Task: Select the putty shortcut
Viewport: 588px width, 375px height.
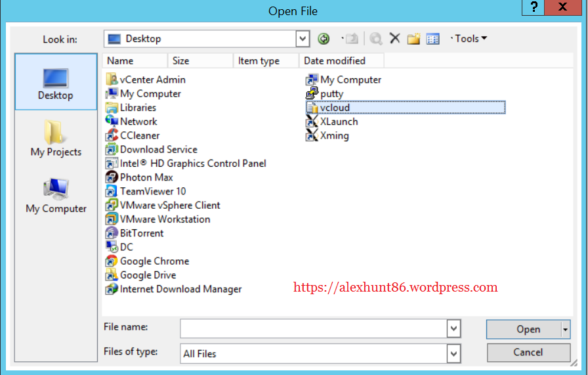Action: [331, 94]
